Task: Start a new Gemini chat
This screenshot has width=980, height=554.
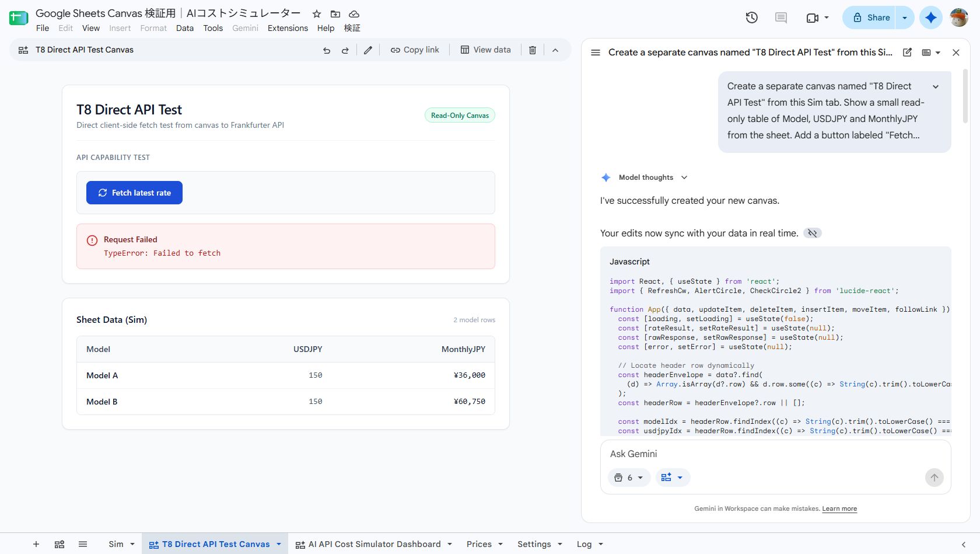Action: point(908,53)
